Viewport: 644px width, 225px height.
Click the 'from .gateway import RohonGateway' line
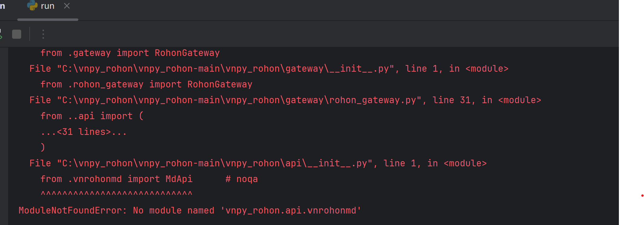(130, 53)
